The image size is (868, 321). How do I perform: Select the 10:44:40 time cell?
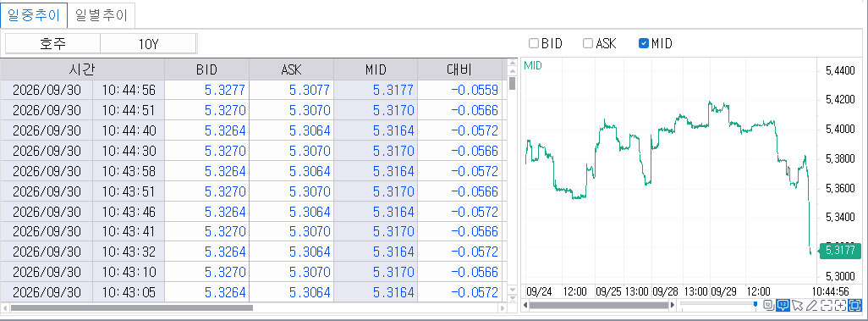[x=129, y=130]
